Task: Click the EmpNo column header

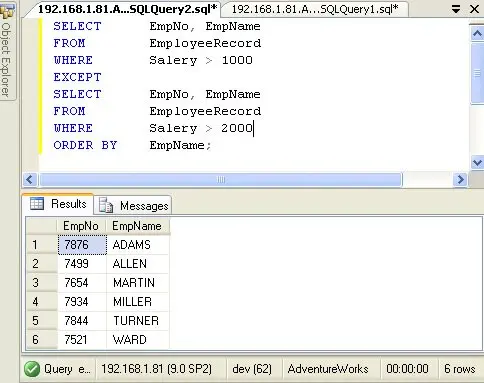Action: pos(81,226)
